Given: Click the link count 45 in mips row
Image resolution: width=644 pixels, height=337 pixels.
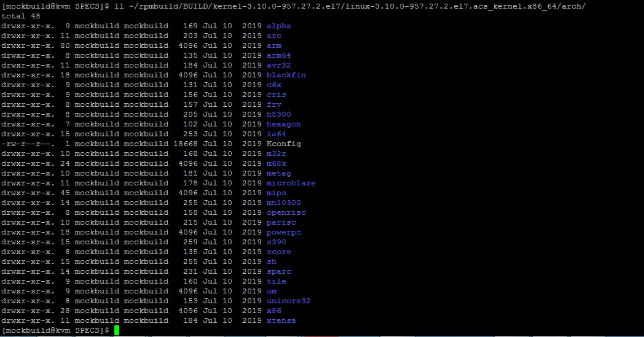Looking at the screenshot, I should point(65,193).
